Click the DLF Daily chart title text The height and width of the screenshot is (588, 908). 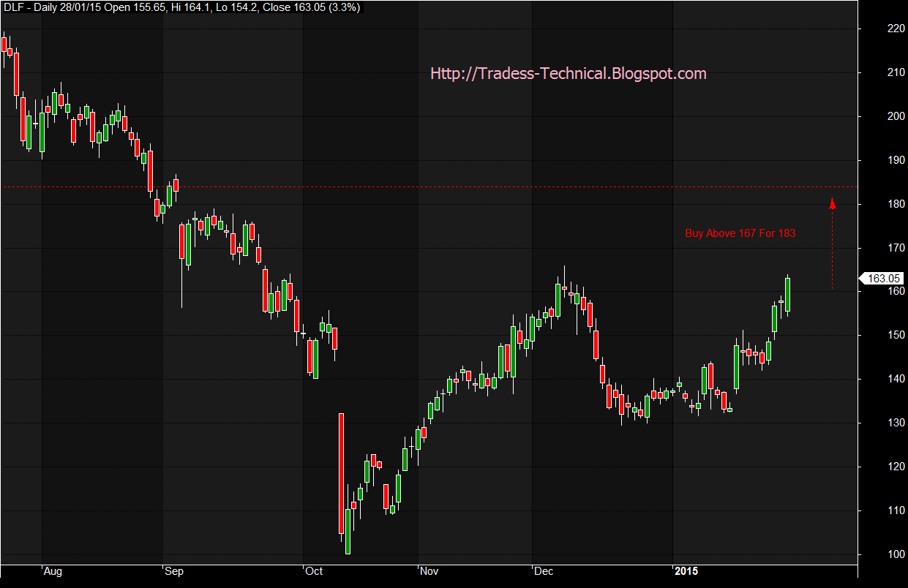click(x=181, y=8)
